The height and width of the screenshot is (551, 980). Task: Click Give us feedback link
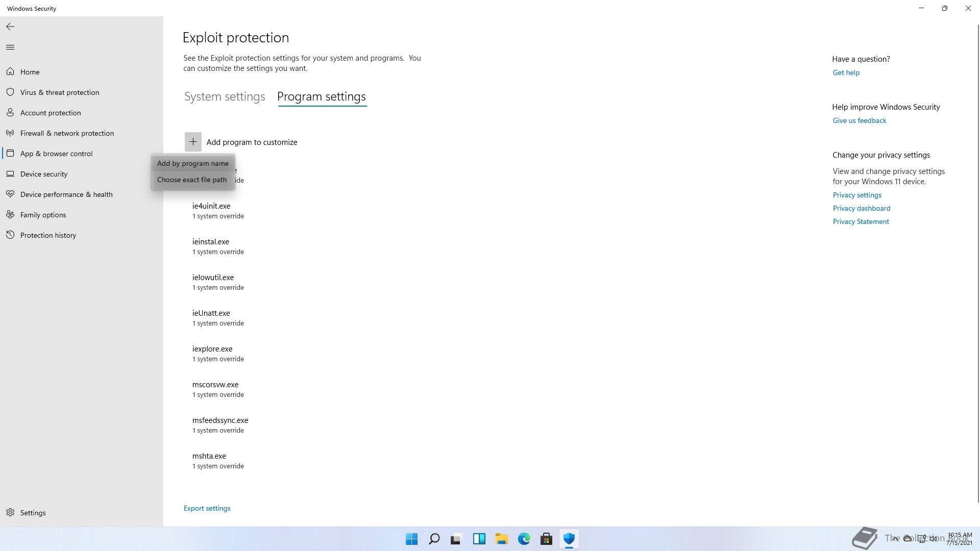[x=860, y=120]
